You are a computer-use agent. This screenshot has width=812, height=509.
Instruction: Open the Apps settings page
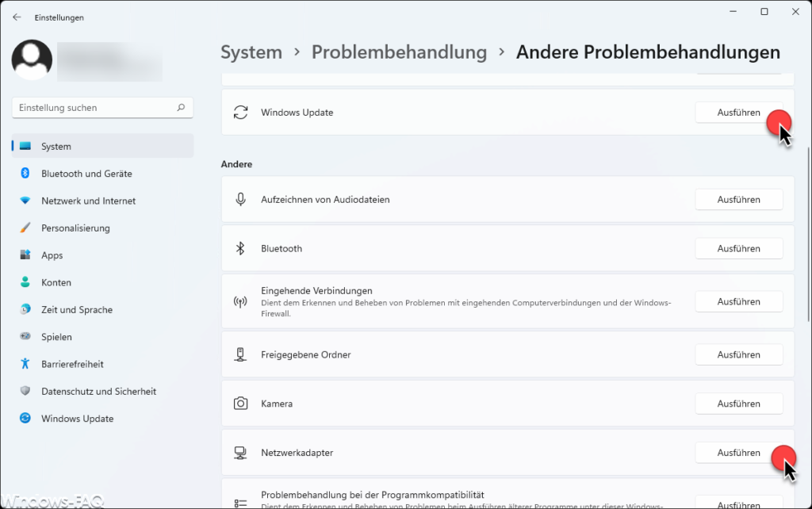click(x=102, y=255)
